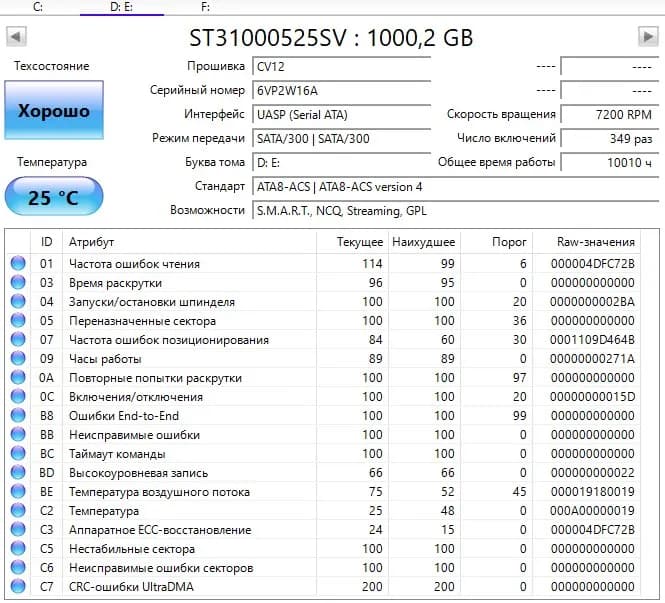Select the Частота ошибок чтения row name
The image size is (665, 603).
[134, 264]
